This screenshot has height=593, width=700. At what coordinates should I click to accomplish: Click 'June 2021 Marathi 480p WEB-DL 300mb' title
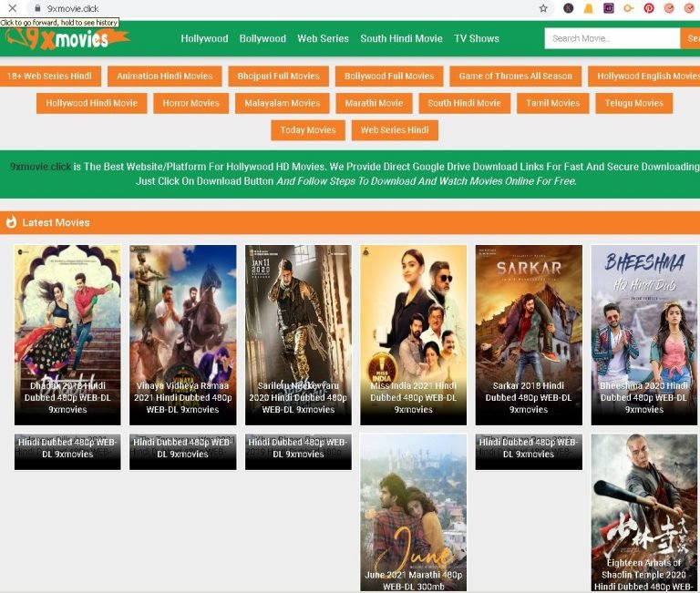tap(414, 580)
